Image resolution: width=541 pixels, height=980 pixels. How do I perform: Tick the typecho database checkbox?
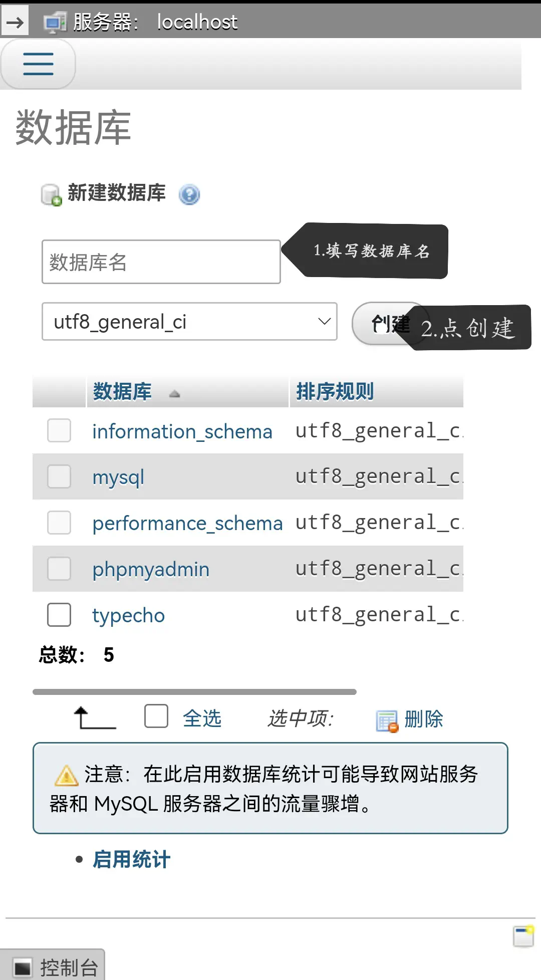point(59,615)
